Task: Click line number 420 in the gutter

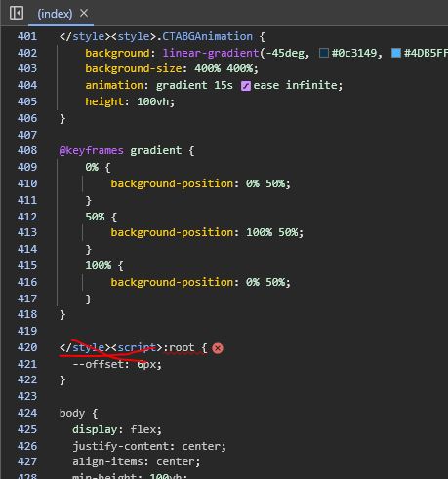Action: tap(27, 347)
